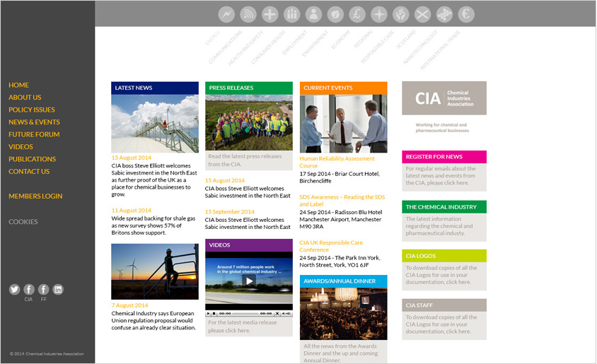Click the PRESS RELEASES header
The image size is (597, 364).
coord(249,88)
